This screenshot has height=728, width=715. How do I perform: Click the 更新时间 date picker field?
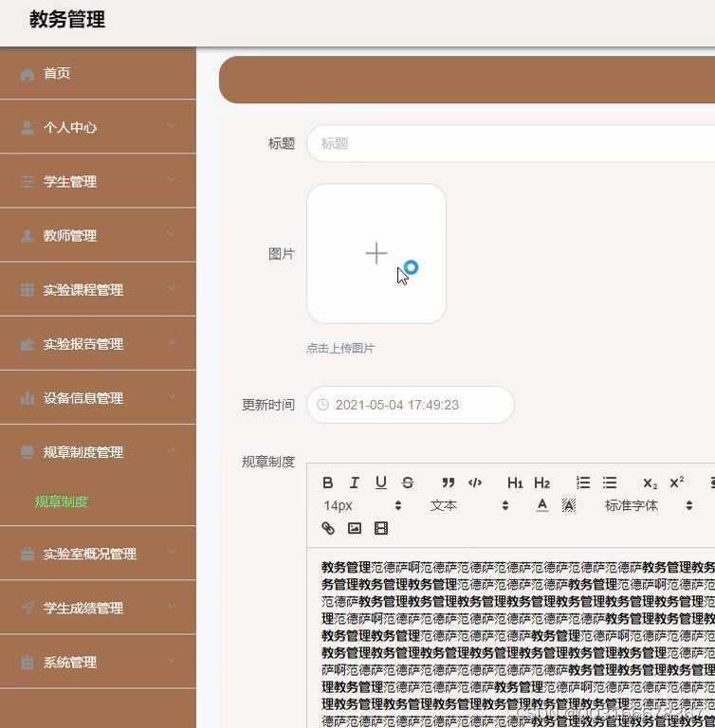pyautogui.click(x=411, y=405)
